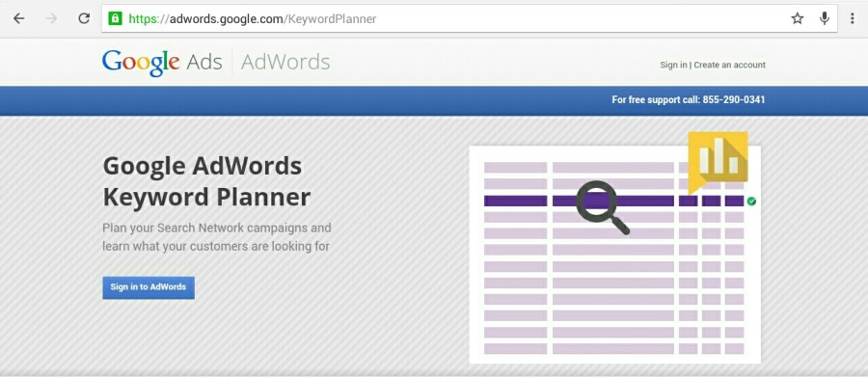Open the Sign in link

pos(673,65)
